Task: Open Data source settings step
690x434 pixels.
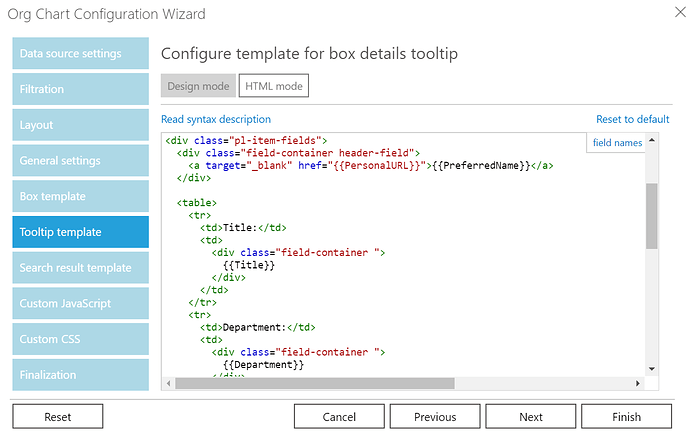Action: 80,53
